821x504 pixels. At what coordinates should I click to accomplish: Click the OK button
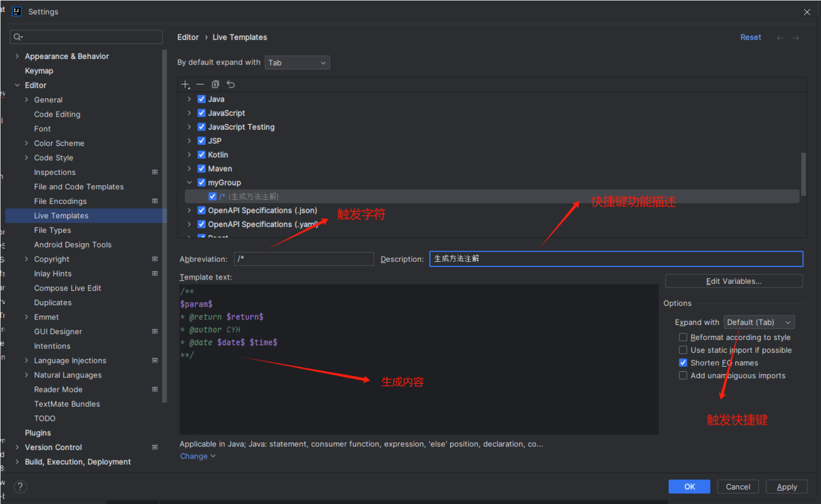(689, 487)
